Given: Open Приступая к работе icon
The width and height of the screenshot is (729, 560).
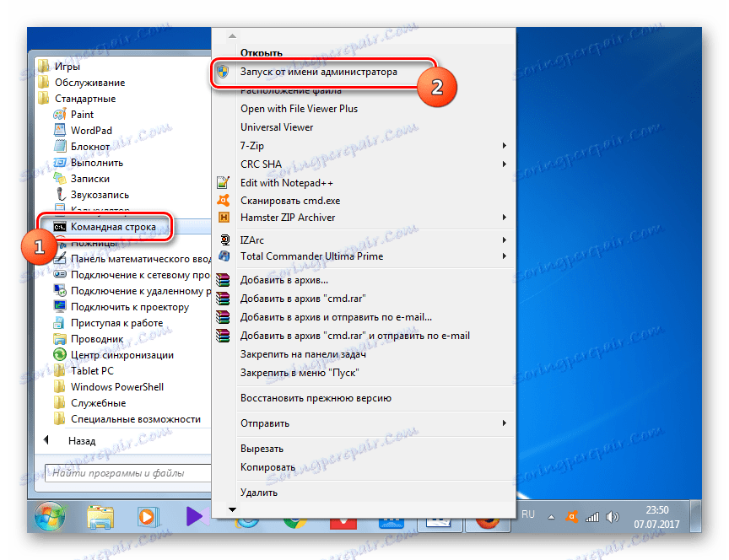Looking at the screenshot, I should pyautogui.click(x=60, y=322).
